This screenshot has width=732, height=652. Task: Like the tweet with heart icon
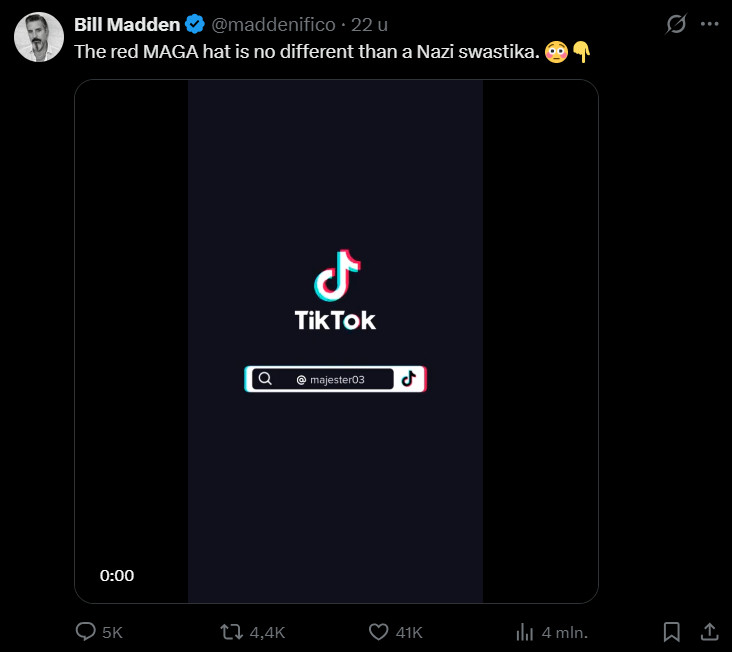point(378,632)
